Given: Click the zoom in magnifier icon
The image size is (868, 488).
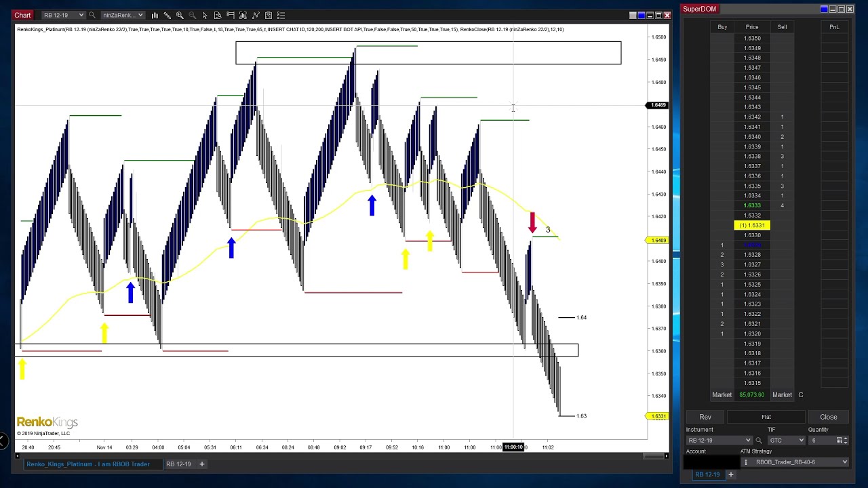Looking at the screenshot, I should (180, 15).
